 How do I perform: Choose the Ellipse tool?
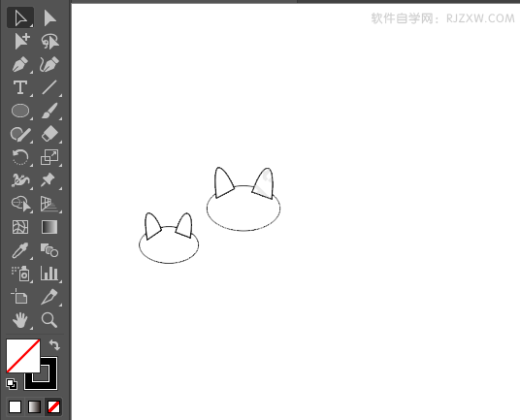click(x=20, y=111)
